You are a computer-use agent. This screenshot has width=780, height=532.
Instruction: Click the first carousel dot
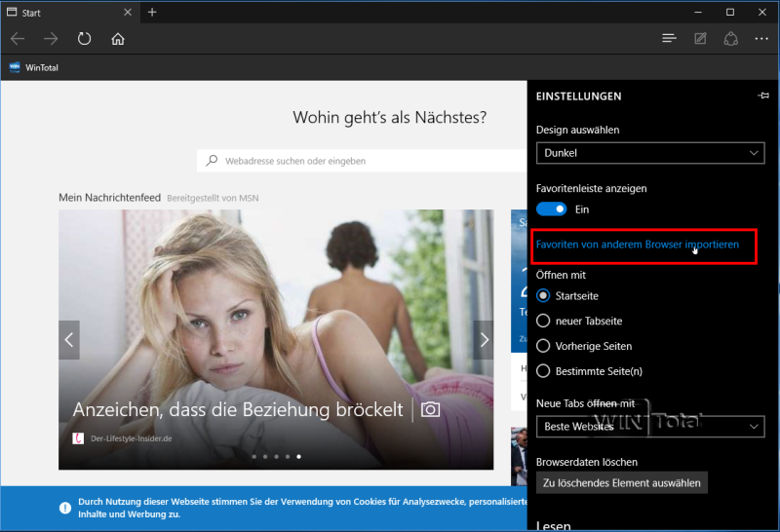click(x=254, y=456)
